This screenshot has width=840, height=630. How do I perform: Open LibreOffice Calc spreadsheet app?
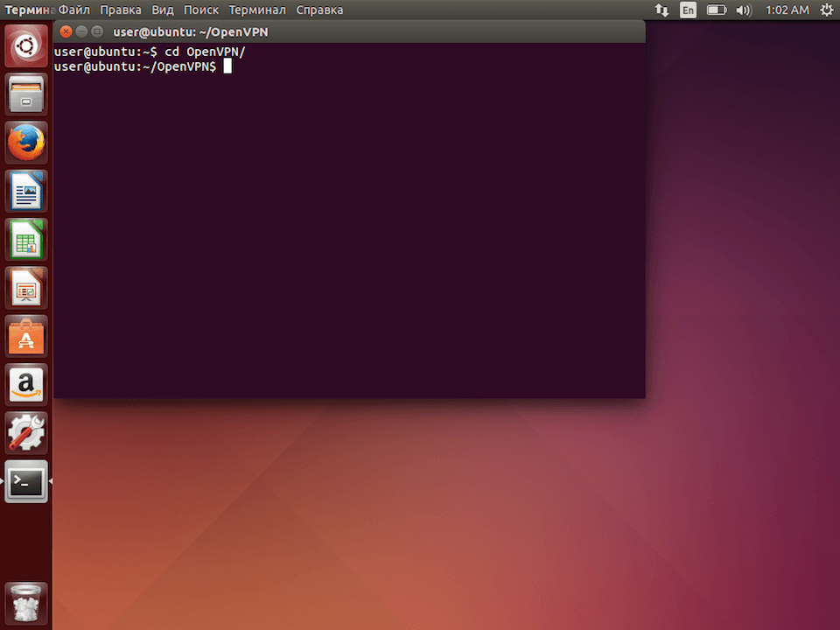(x=25, y=240)
